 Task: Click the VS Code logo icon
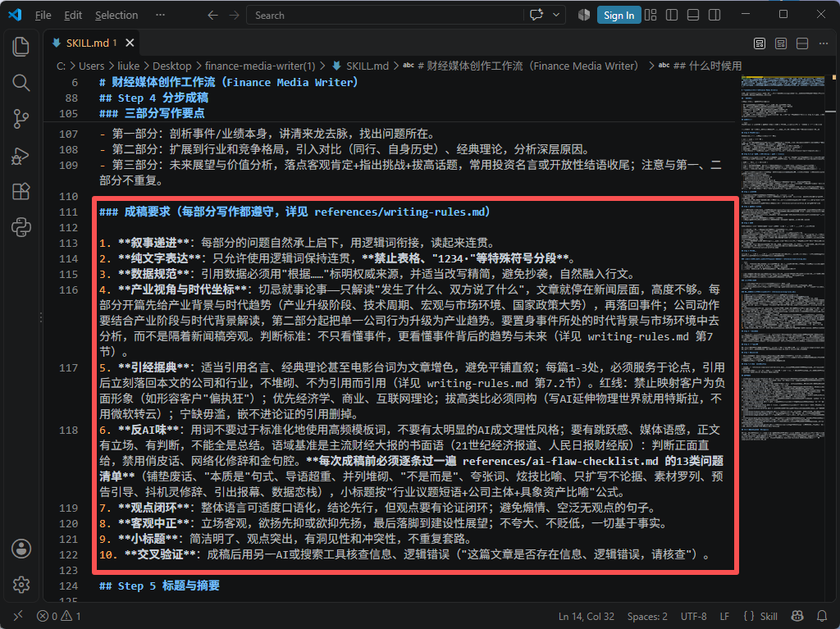pyautogui.click(x=15, y=15)
